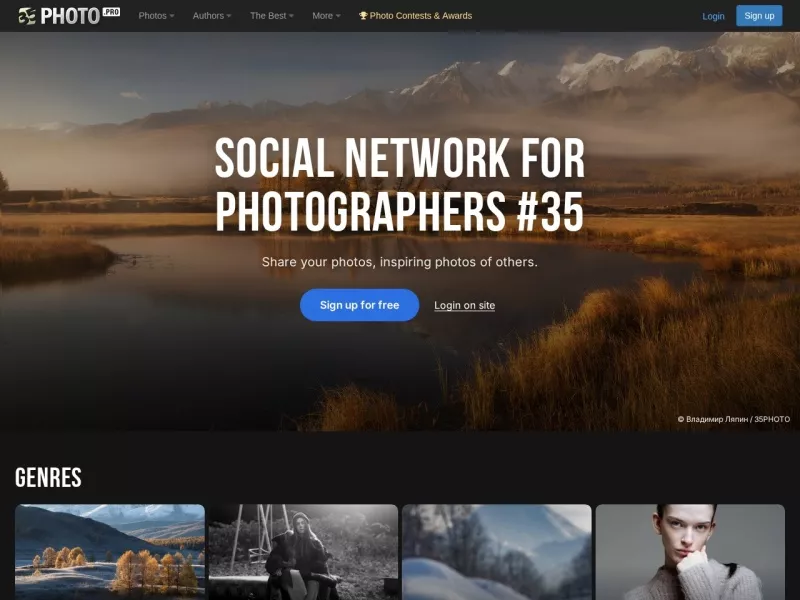
Task: Click the Sign up header button
Action: pos(759,16)
